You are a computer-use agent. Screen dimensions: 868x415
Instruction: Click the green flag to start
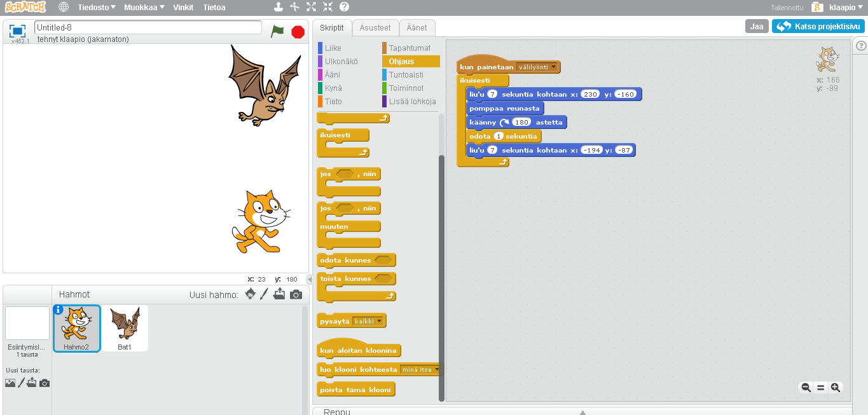pos(277,31)
